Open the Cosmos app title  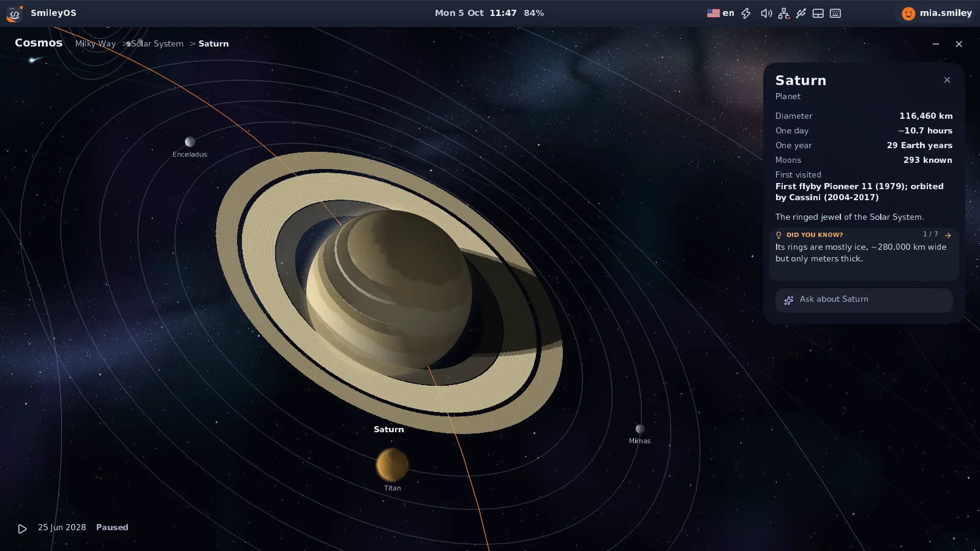(39, 43)
